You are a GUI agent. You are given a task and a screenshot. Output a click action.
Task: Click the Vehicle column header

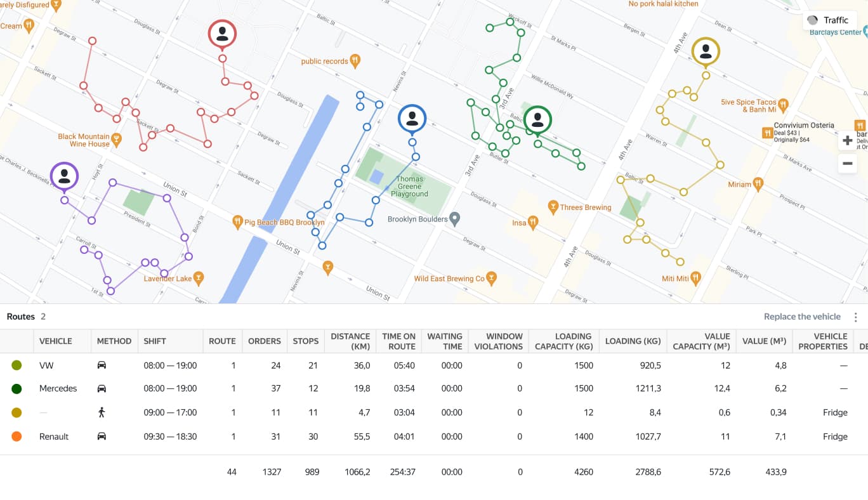click(56, 341)
